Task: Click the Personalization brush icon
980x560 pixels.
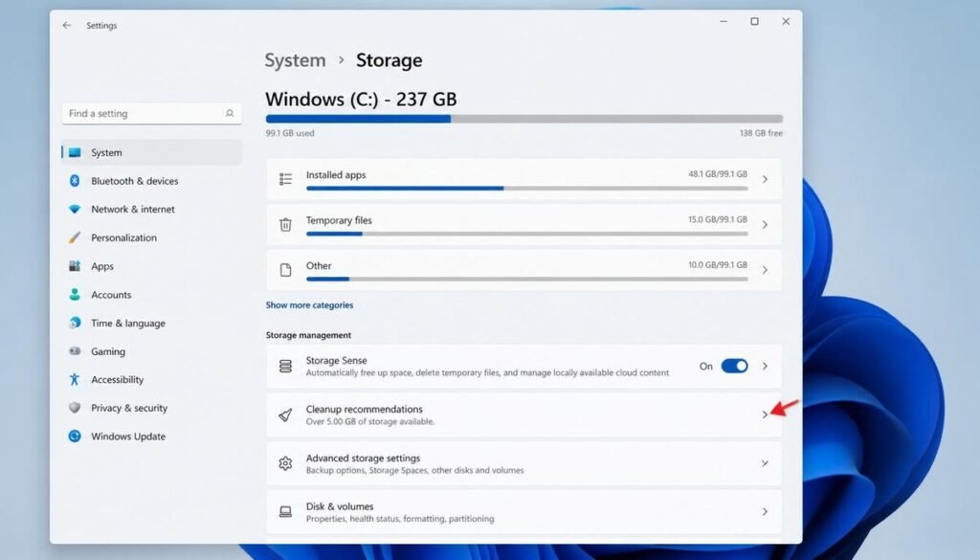Action: [x=75, y=237]
